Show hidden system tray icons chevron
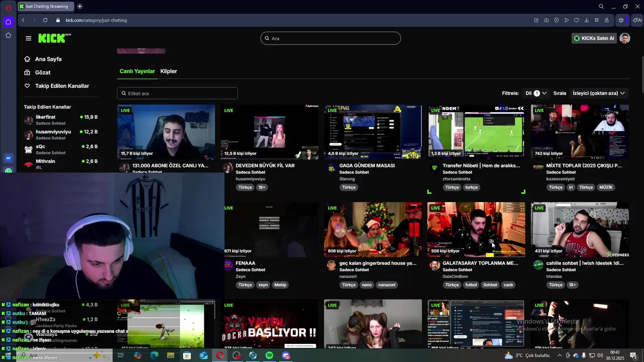 click(x=559, y=355)
